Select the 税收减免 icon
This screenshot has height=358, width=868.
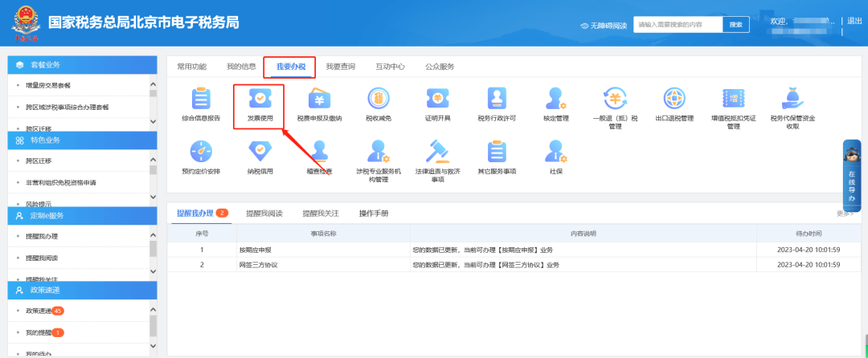[378, 100]
